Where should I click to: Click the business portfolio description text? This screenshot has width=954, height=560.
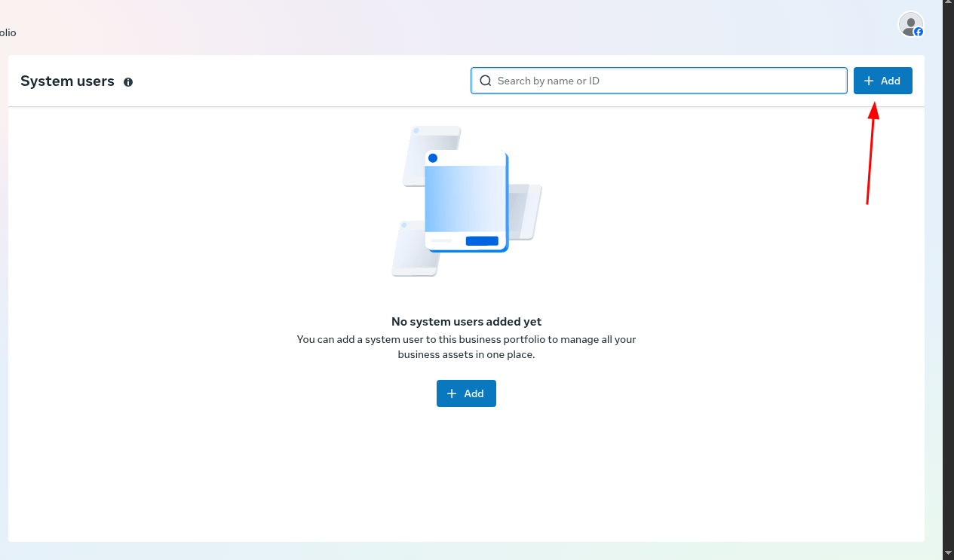point(466,347)
